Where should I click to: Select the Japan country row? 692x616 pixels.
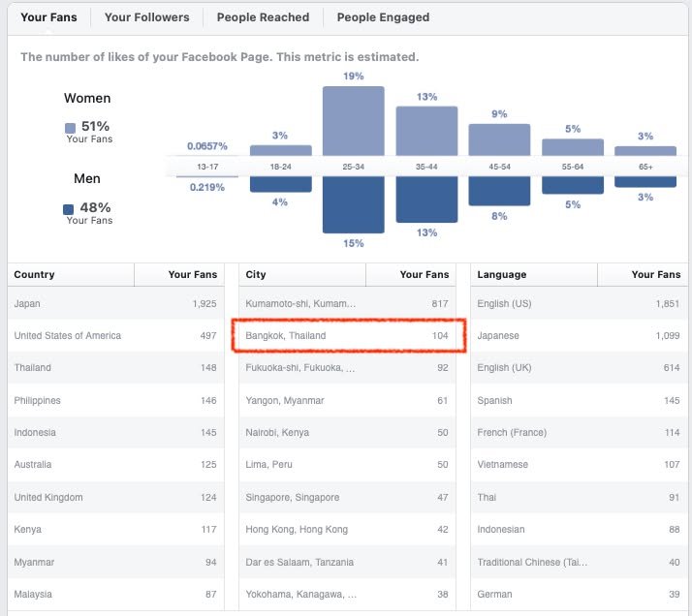click(x=116, y=304)
